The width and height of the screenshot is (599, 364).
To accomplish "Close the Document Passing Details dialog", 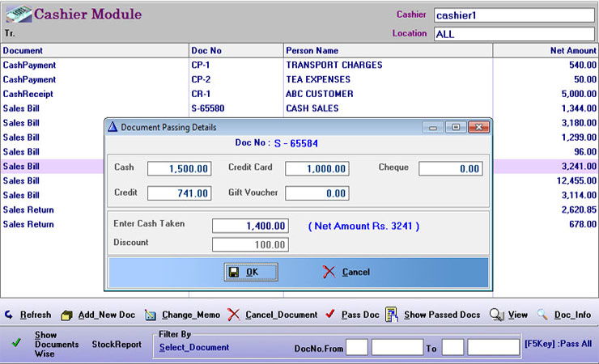I will click(x=478, y=127).
